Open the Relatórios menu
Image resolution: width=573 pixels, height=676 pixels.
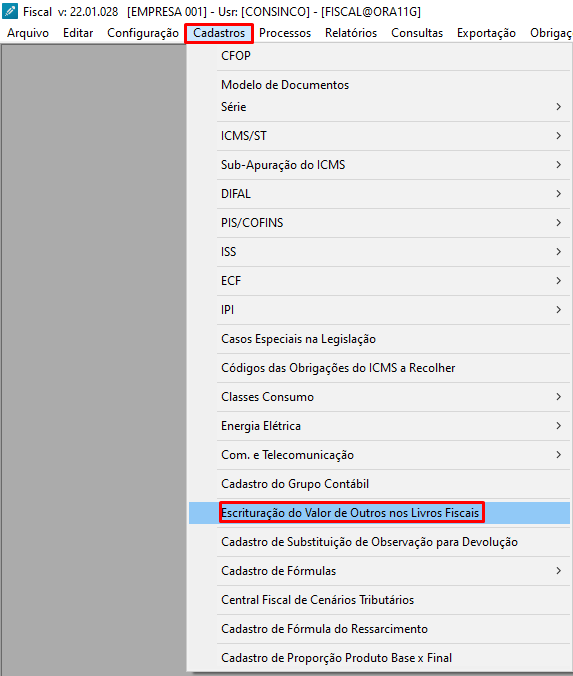click(x=351, y=33)
